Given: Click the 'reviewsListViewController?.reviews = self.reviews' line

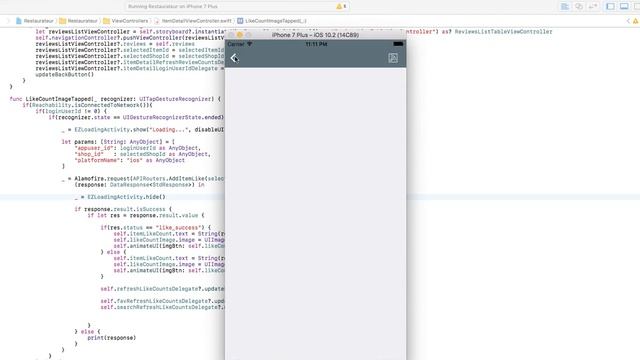Looking at the screenshot, I should pos(115,44).
